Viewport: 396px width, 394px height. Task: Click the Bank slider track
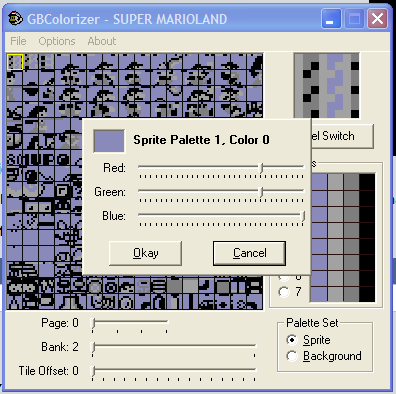[174, 346]
